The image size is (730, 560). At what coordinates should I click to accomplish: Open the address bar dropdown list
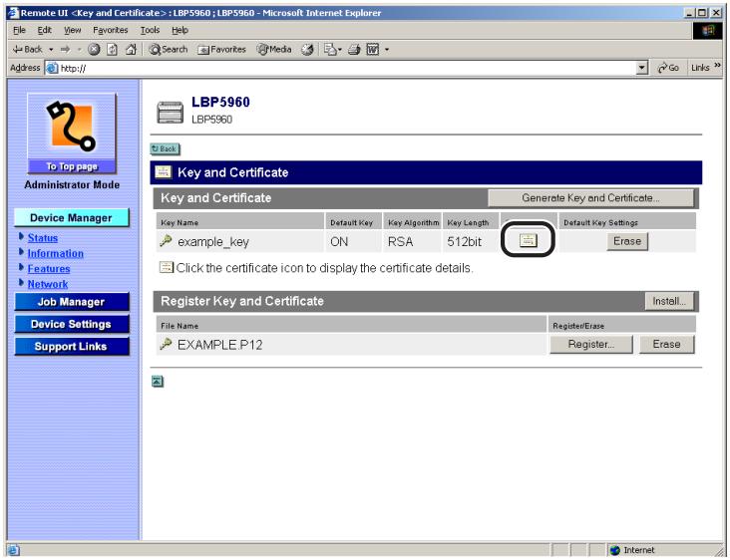click(642, 68)
